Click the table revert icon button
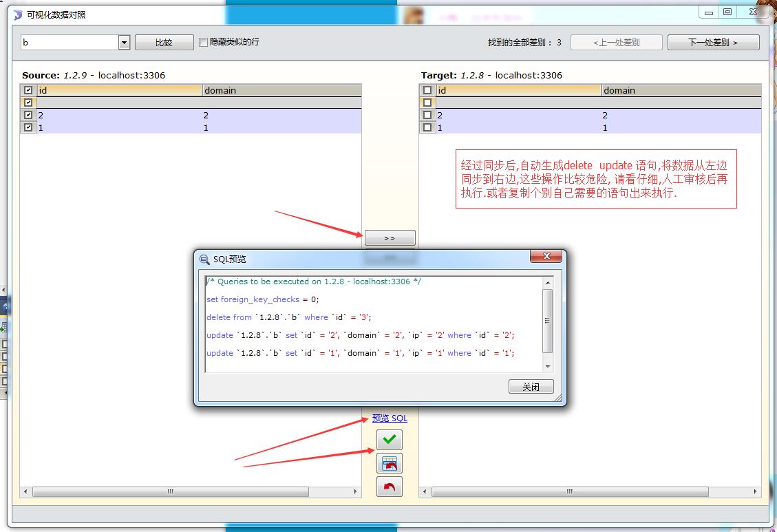Viewport: 777px width, 532px height. coord(390,463)
